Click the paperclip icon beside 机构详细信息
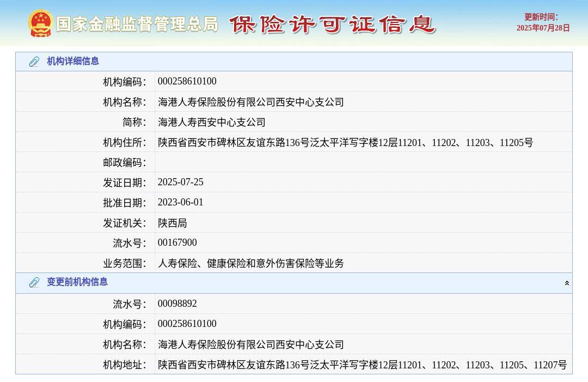This screenshot has width=588, height=382. (34, 62)
